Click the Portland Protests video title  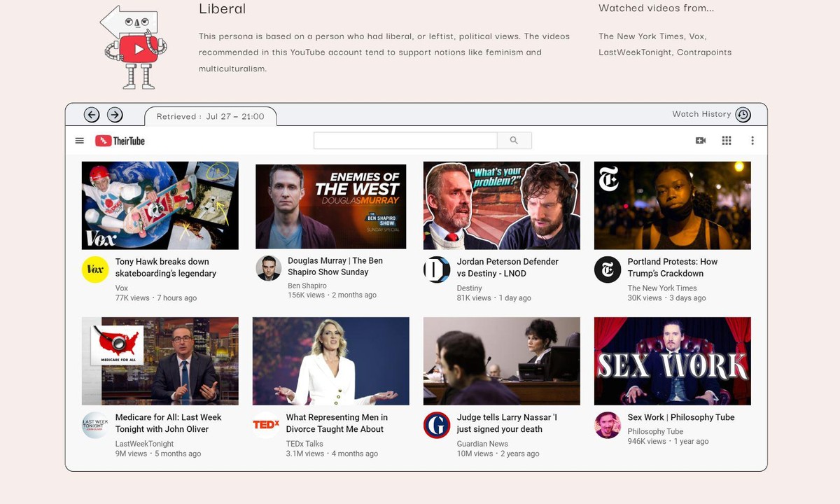[x=673, y=267]
